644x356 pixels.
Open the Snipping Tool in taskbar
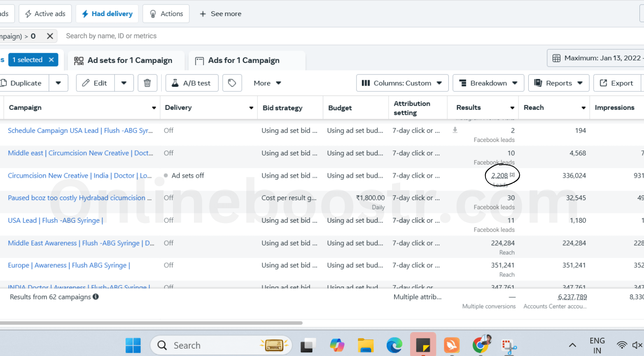[509, 346]
